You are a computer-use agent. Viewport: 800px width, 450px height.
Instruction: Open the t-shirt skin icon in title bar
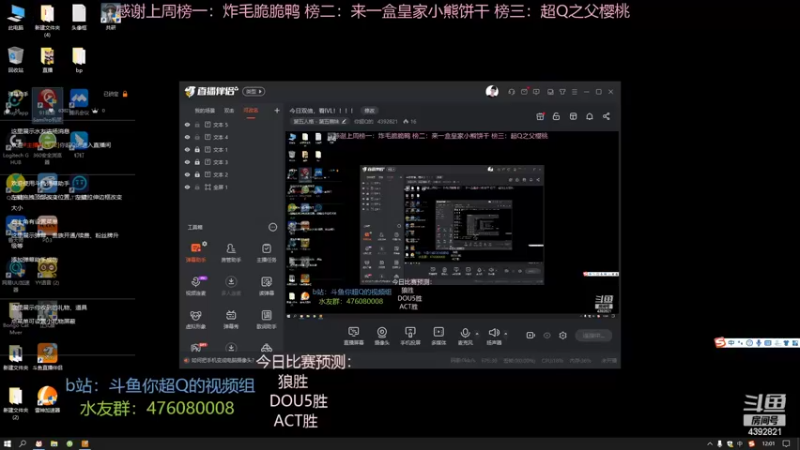click(x=562, y=92)
